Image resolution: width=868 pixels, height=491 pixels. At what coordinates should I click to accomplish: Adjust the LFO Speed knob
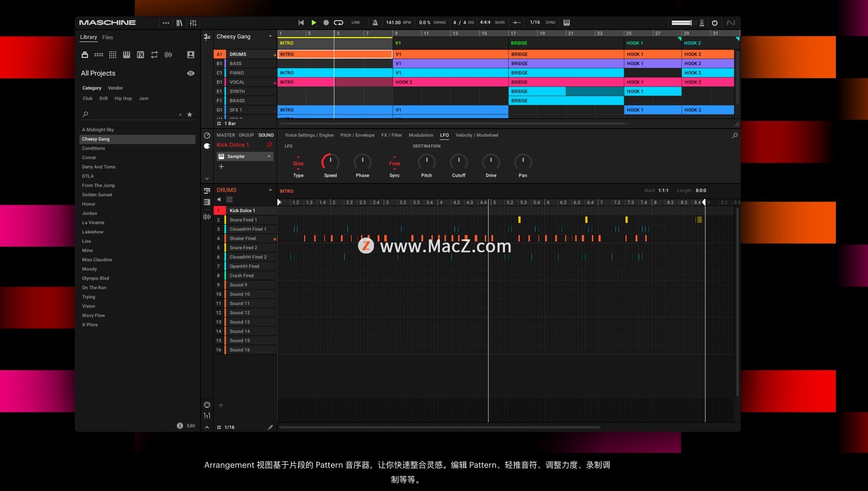click(330, 162)
